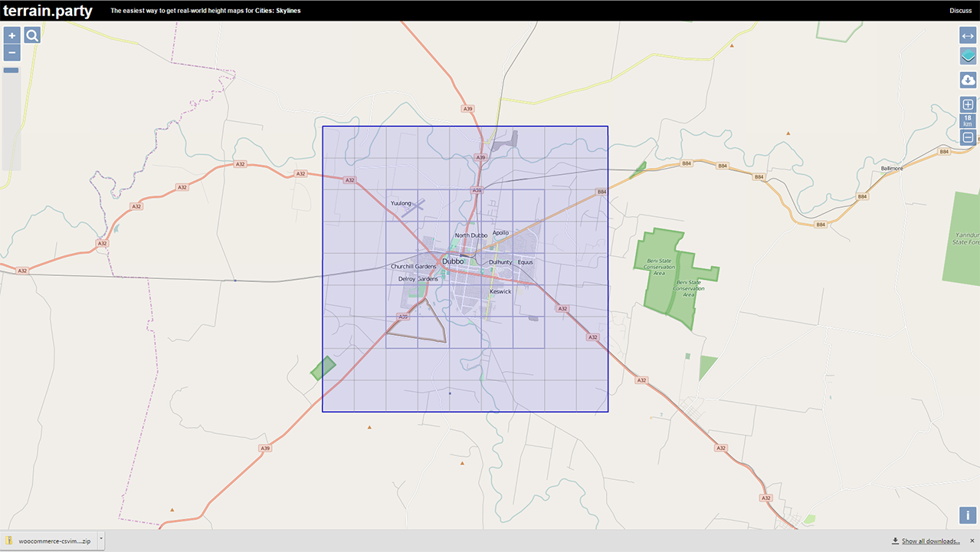Click the Delroy Gardens label
This screenshot has height=552, width=980.
(x=418, y=279)
